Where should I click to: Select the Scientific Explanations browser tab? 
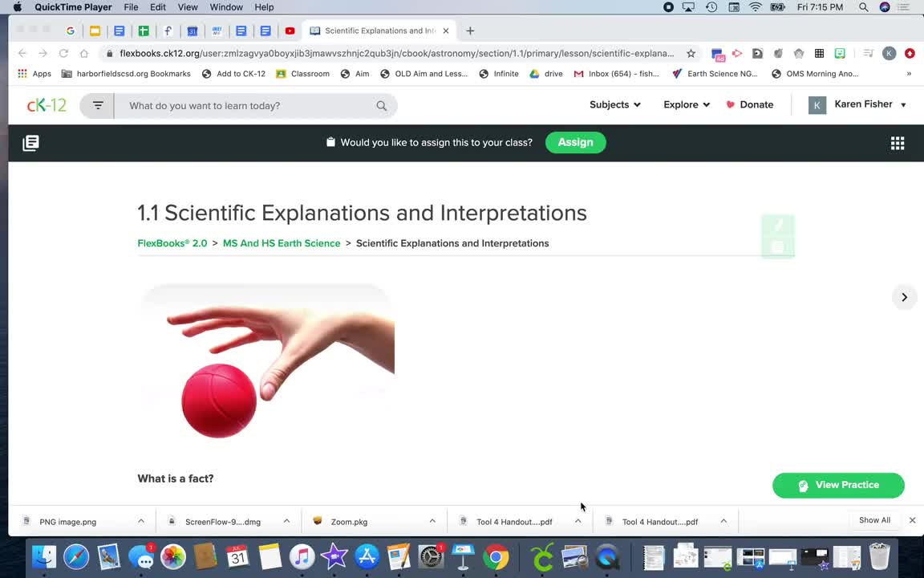(x=377, y=31)
